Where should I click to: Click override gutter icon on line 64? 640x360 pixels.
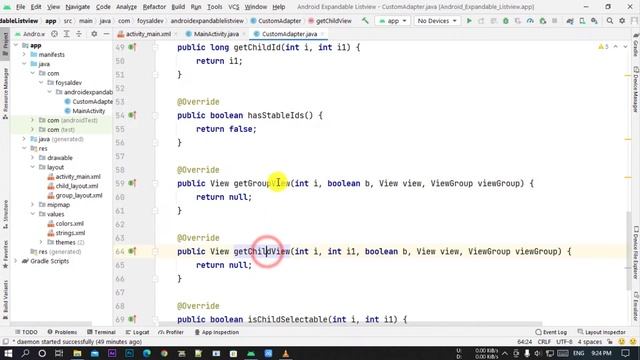tap(132, 251)
